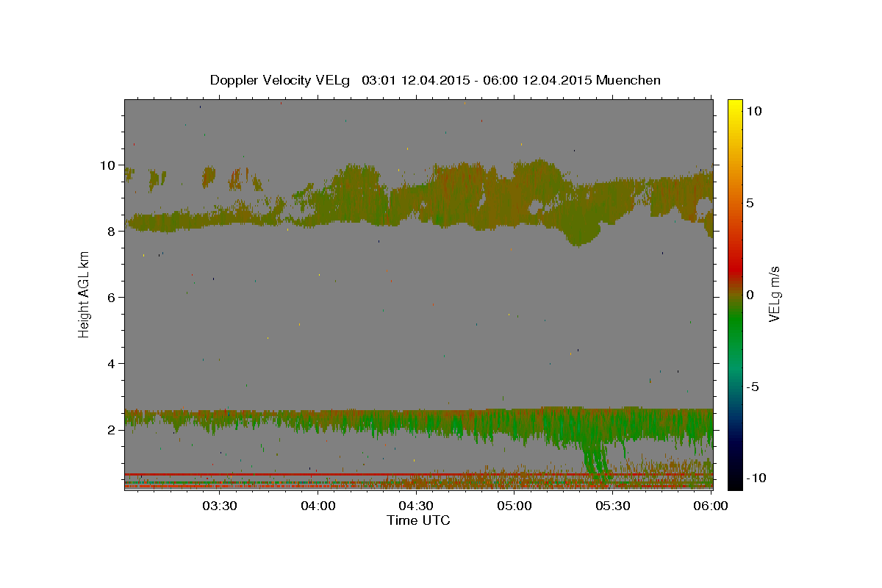882x588 pixels.
Task: Click the colorbar tick label '5'
Action: pos(749,203)
